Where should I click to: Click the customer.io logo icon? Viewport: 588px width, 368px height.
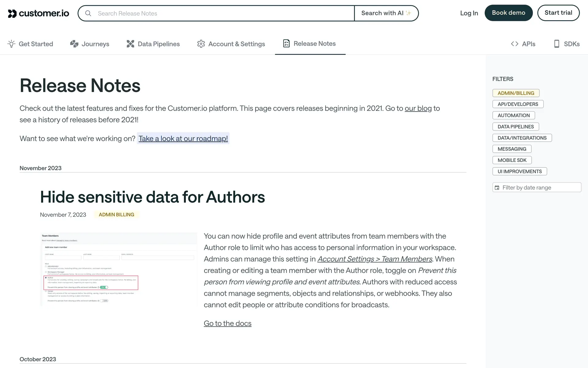[x=12, y=13]
